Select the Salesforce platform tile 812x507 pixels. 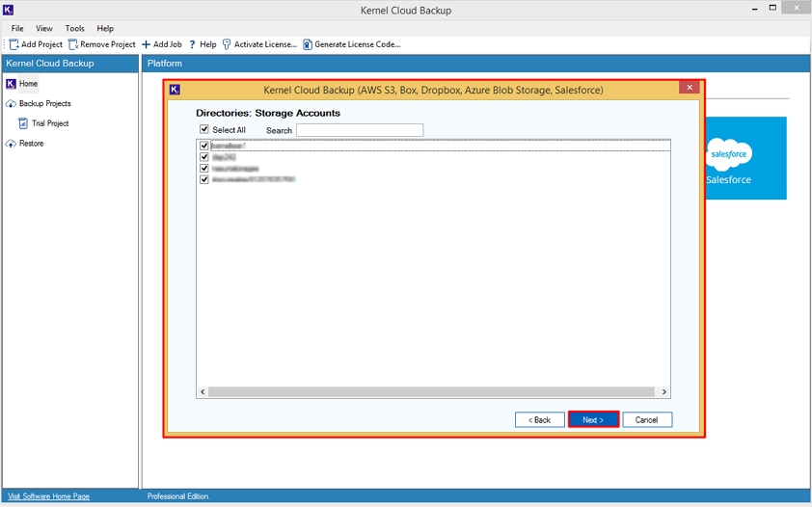pyautogui.click(x=745, y=158)
